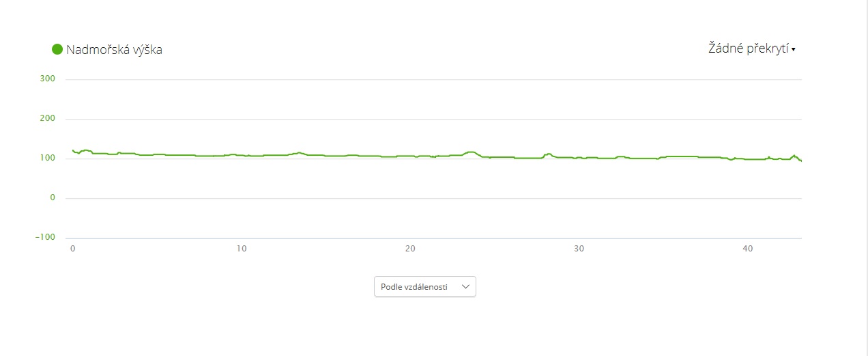Screen dimensions: 868x356
Task: Click the 40 mark on the distance axis
Action: click(x=748, y=249)
